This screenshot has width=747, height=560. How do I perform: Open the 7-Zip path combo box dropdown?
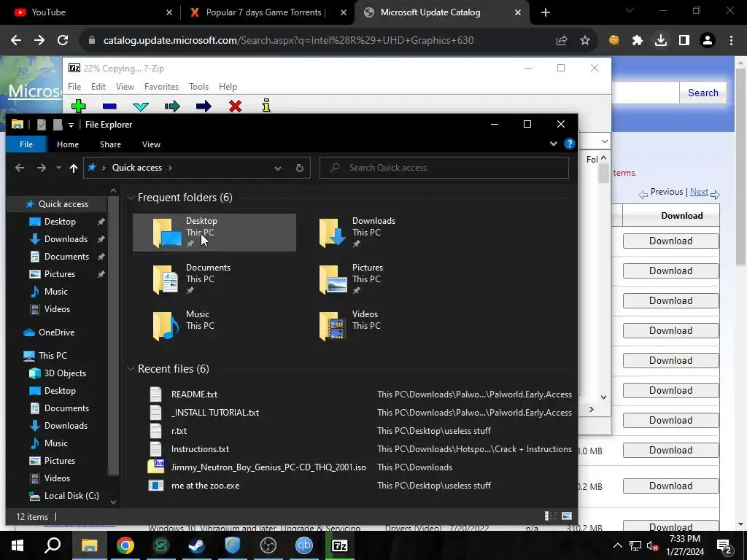coord(604,141)
